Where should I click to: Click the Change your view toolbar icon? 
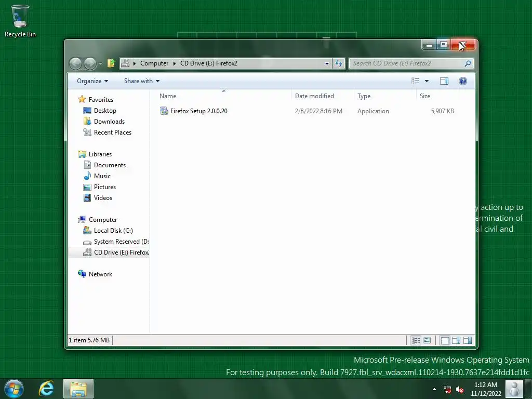click(415, 81)
